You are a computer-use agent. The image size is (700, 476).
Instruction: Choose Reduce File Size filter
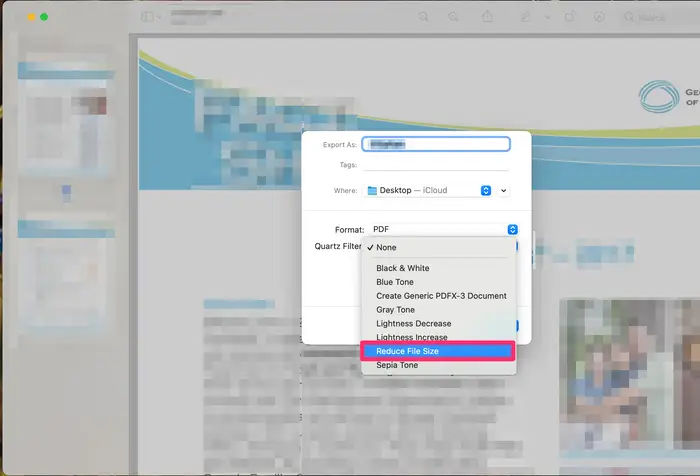[437, 351]
